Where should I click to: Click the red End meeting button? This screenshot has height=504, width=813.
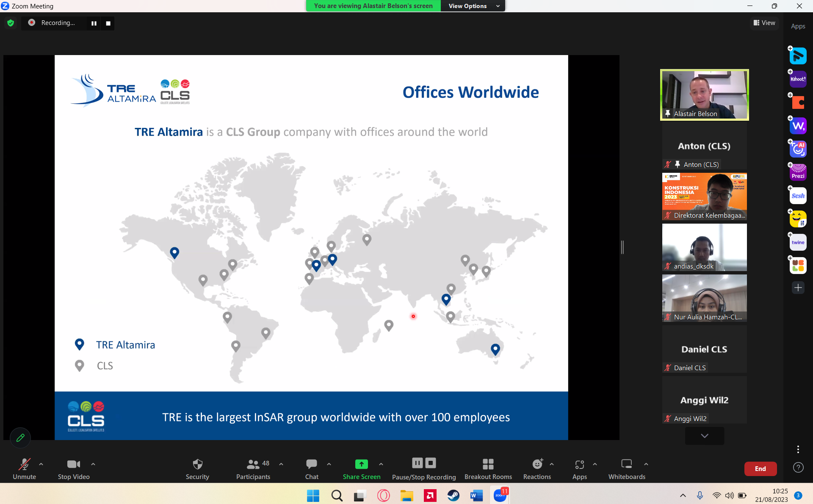[x=760, y=468]
